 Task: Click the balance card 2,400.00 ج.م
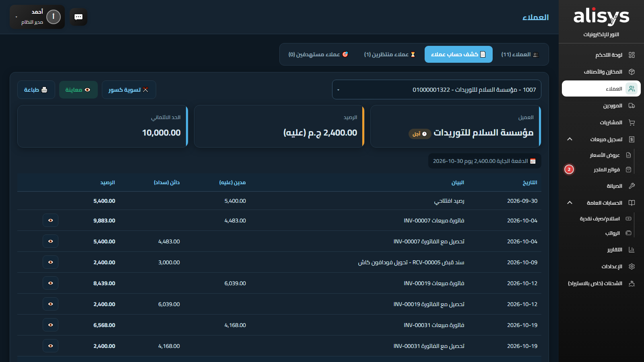tap(279, 126)
